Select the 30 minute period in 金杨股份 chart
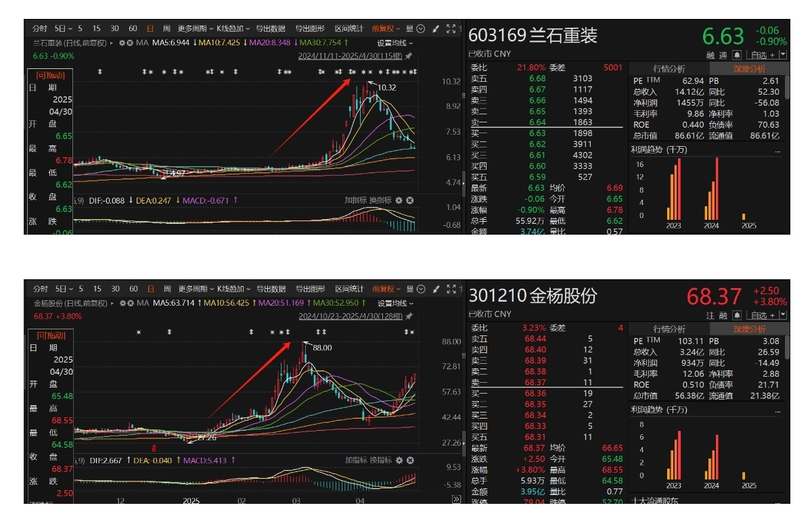This screenshot has height=516, width=812. point(115,289)
